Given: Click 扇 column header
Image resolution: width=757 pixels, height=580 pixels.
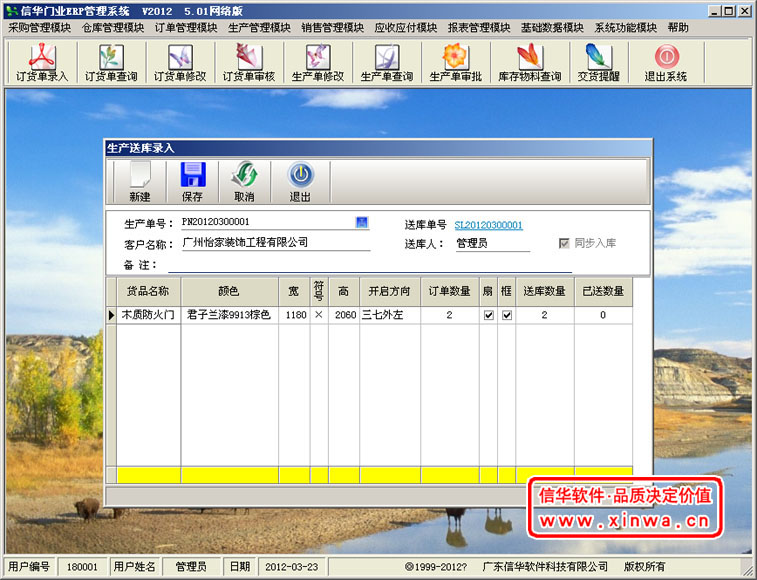Looking at the screenshot, I should pos(488,291).
